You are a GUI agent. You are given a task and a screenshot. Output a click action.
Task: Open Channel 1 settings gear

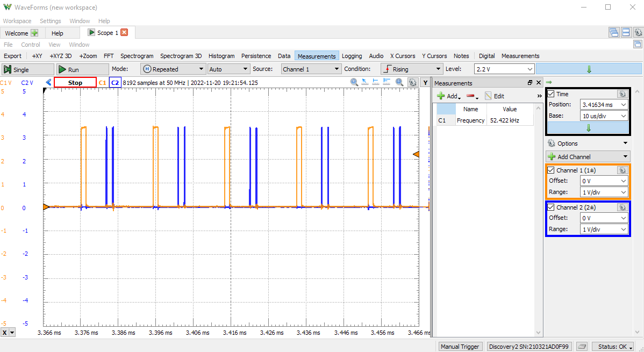click(622, 170)
